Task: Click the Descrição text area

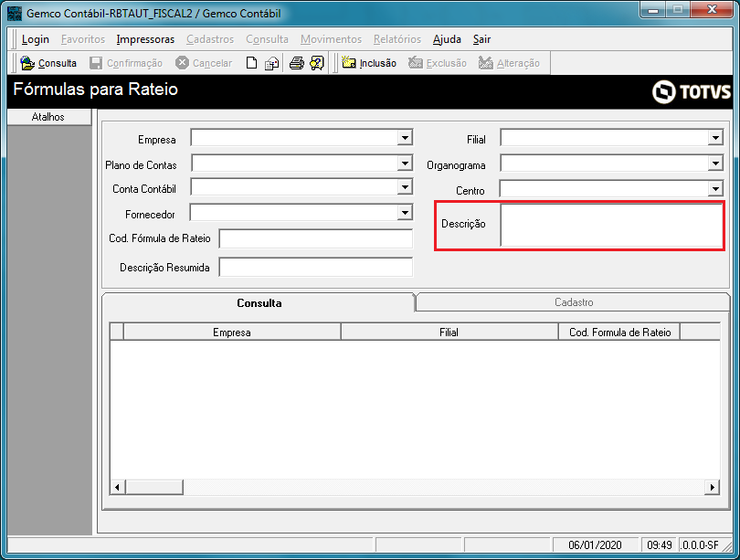Action: click(611, 225)
